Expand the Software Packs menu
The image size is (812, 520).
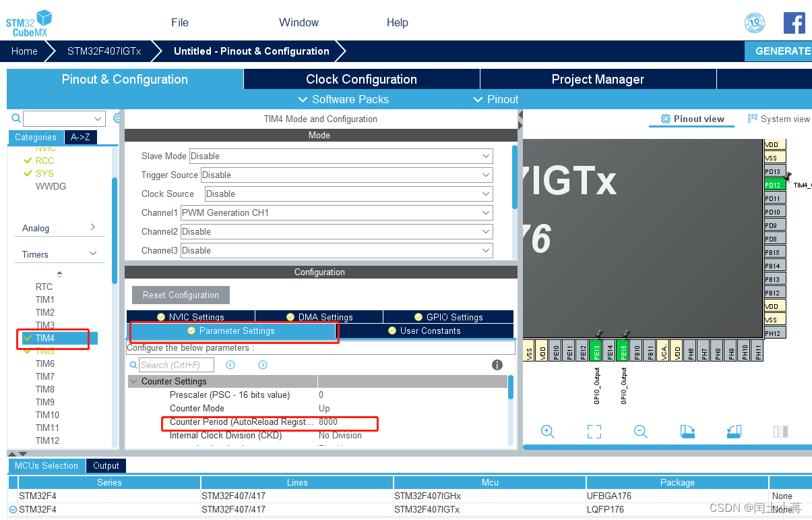[344, 99]
